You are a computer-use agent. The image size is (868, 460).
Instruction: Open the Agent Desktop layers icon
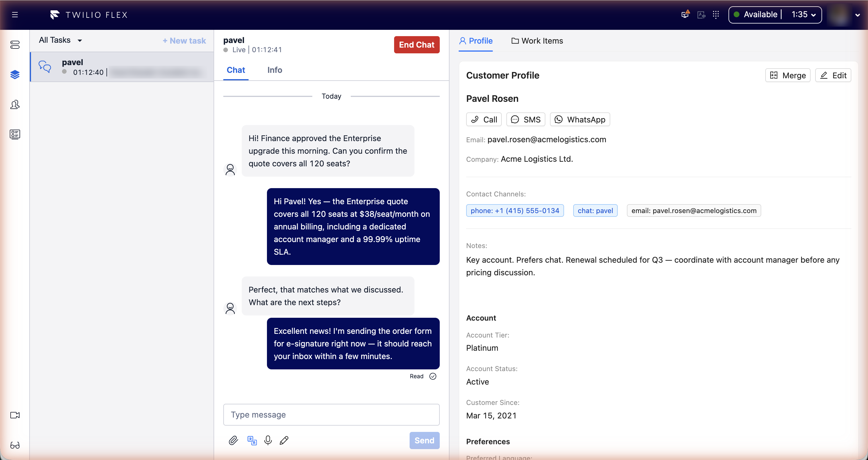15,75
